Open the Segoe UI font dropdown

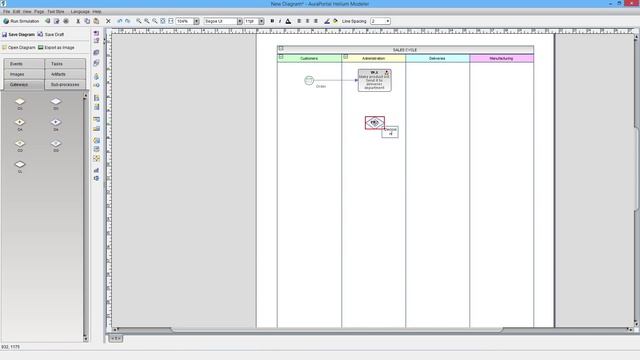(x=240, y=21)
